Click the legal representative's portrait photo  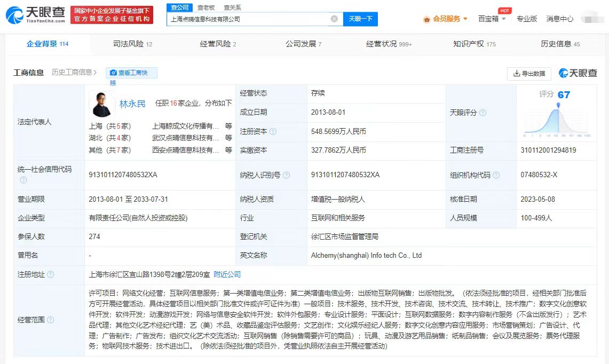[x=102, y=104]
